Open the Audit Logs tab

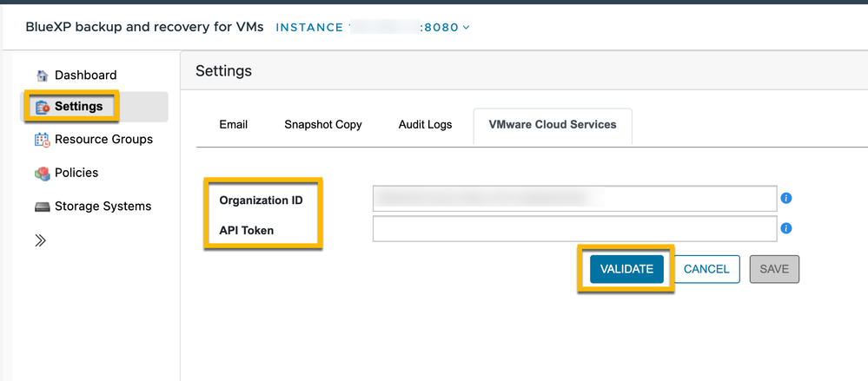[x=425, y=125]
